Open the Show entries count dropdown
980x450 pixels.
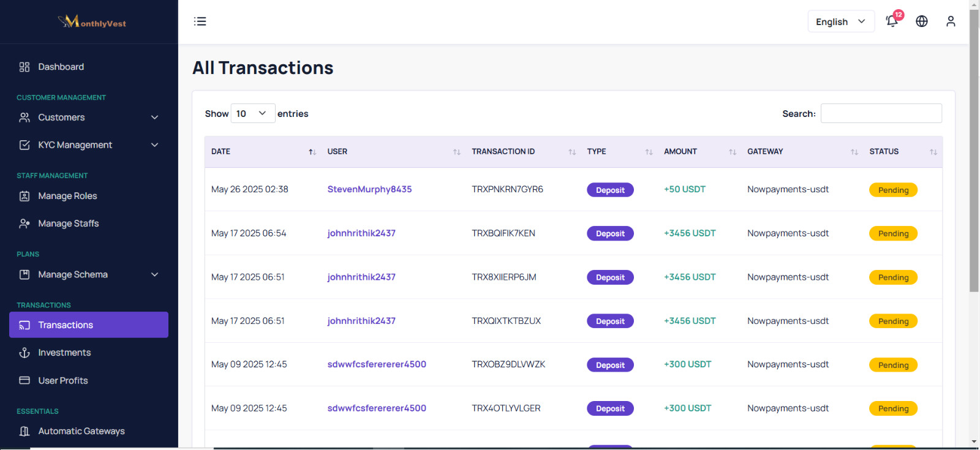click(x=252, y=113)
